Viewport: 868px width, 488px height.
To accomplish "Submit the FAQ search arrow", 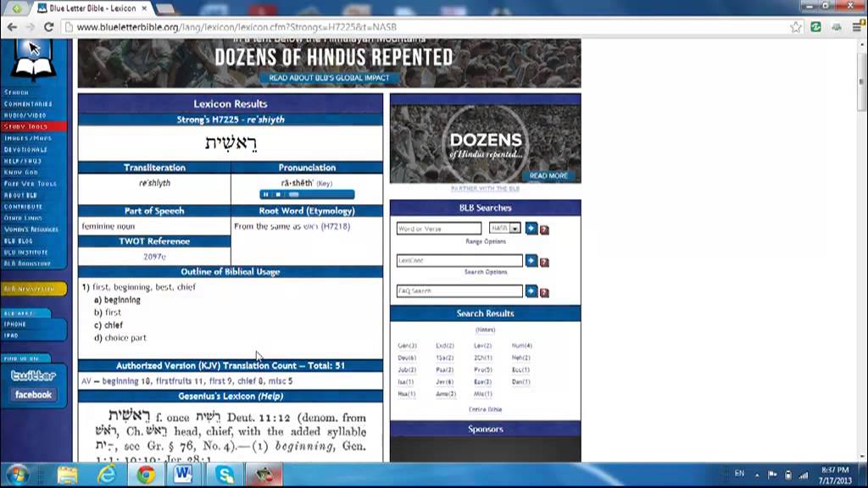I will [x=531, y=291].
